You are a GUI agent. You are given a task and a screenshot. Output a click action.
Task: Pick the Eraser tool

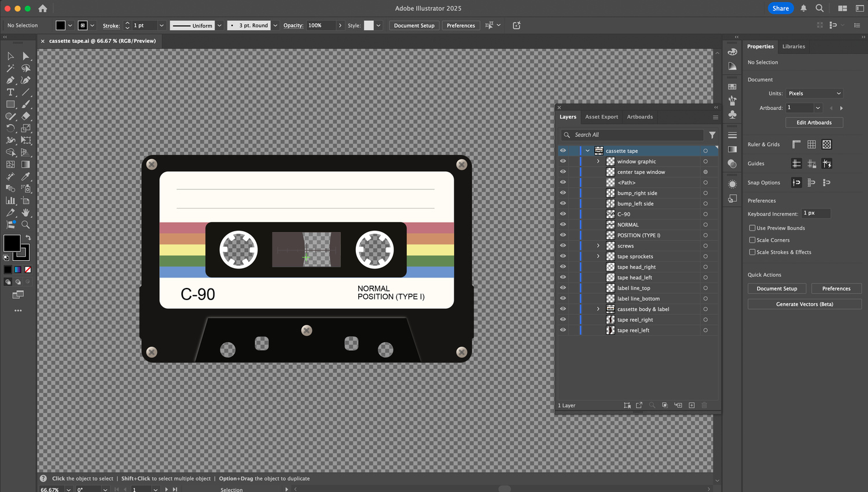point(25,116)
